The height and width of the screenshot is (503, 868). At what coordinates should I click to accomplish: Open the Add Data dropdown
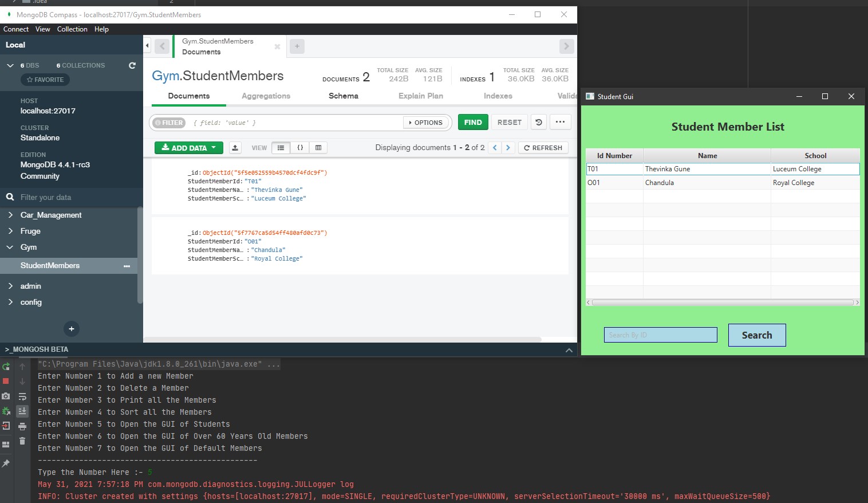click(189, 148)
